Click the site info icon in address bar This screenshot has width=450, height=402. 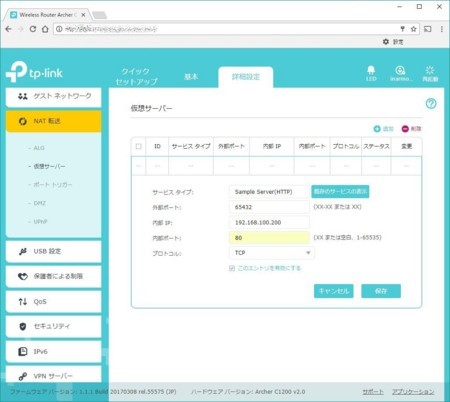[59, 29]
